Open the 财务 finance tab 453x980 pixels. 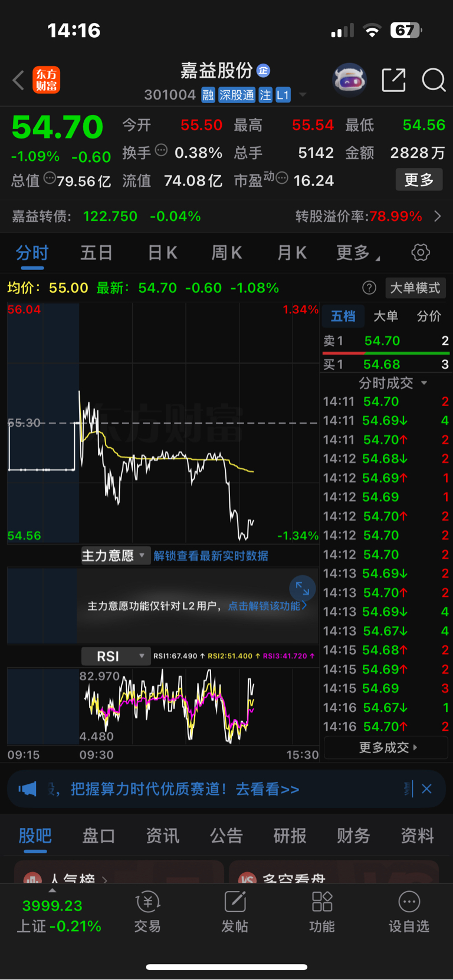353,835
